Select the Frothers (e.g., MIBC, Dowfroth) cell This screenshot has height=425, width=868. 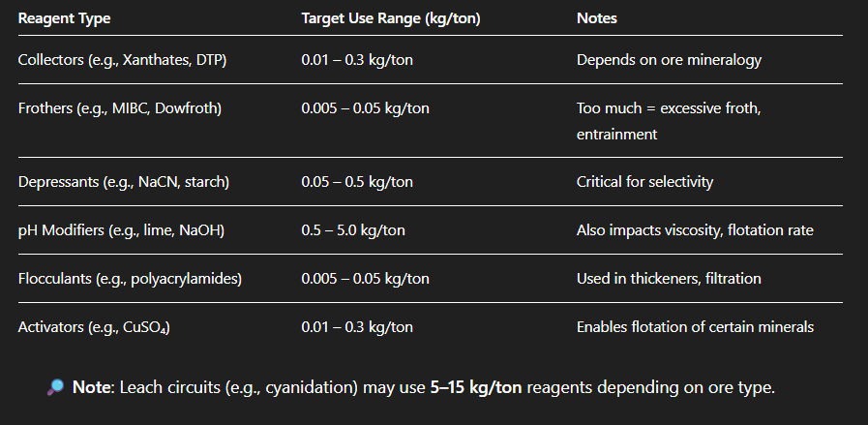point(120,108)
